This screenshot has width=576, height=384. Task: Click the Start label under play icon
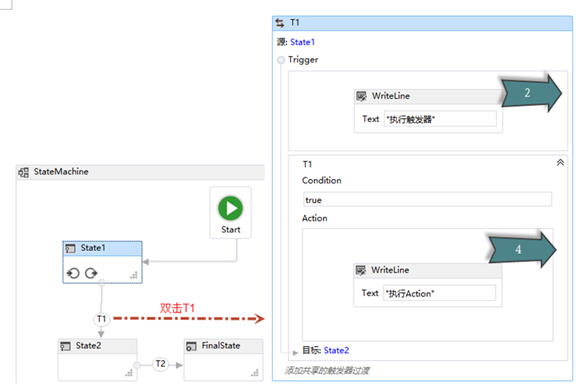tap(231, 230)
